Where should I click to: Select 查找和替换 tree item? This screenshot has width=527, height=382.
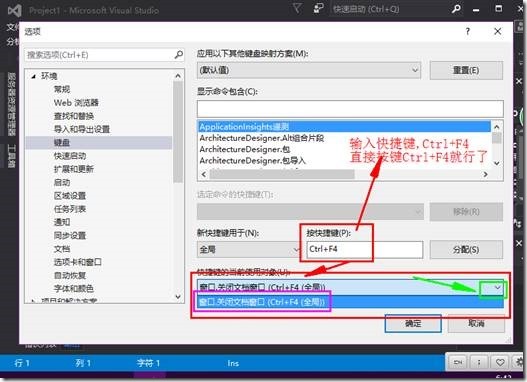(x=74, y=116)
